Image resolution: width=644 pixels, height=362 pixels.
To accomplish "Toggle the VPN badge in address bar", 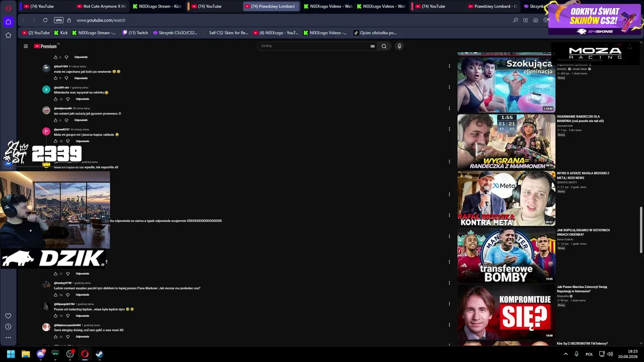I will coord(58,20).
